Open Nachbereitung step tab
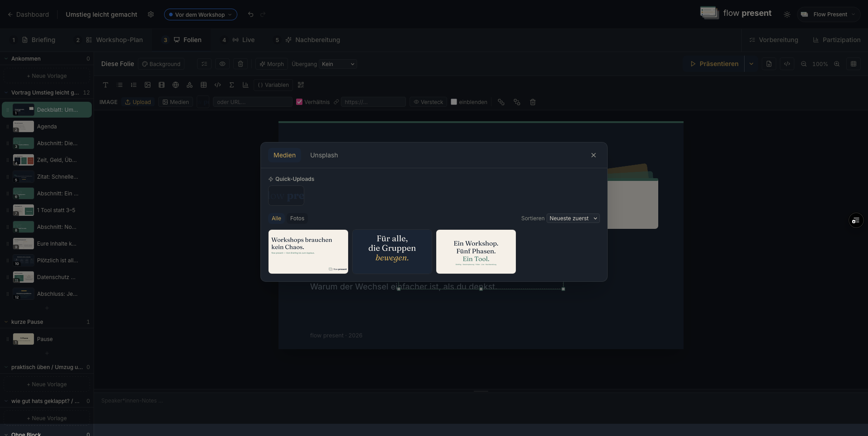Screen dimensions: 868x436 tap(307, 40)
